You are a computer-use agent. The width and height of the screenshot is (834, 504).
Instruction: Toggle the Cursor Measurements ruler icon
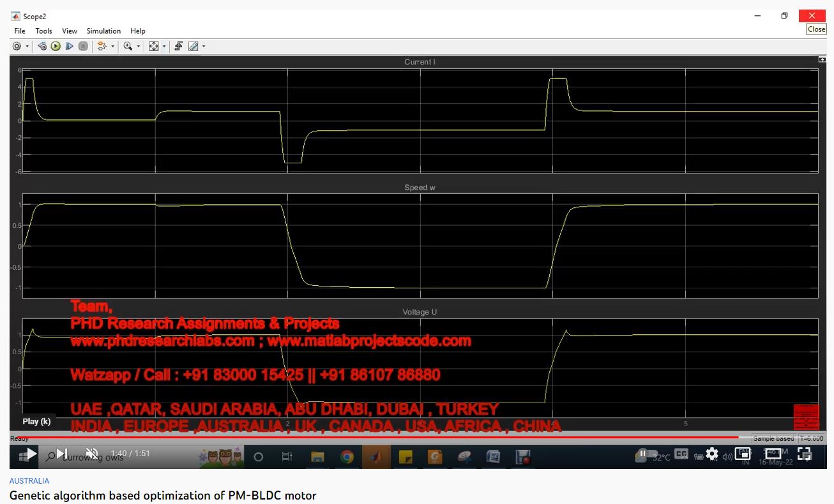coord(193,47)
